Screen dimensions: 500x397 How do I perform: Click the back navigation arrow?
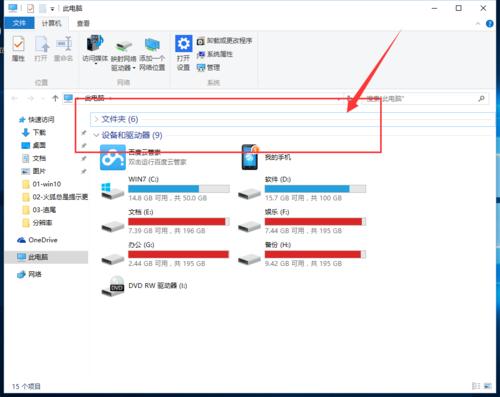click(x=15, y=98)
